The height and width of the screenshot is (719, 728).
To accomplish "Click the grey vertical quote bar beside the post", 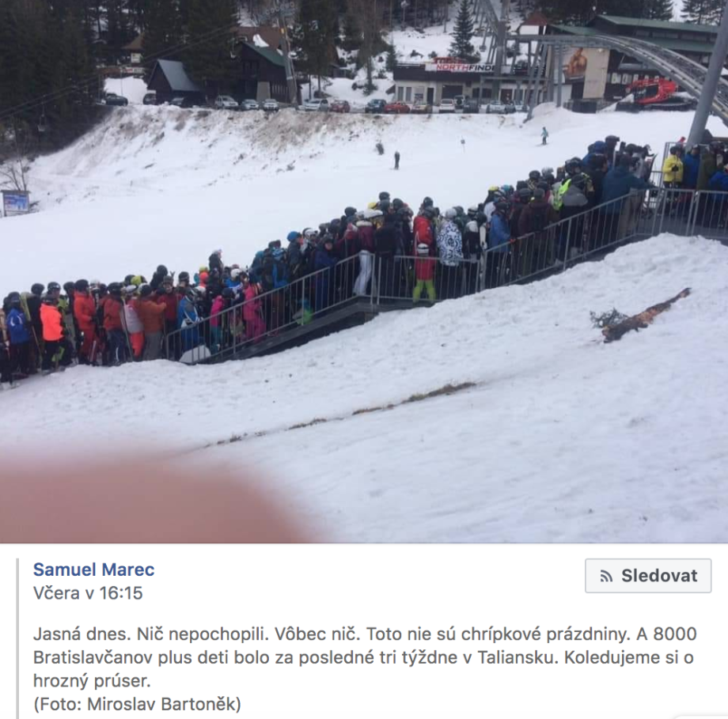I will point(18,638).
